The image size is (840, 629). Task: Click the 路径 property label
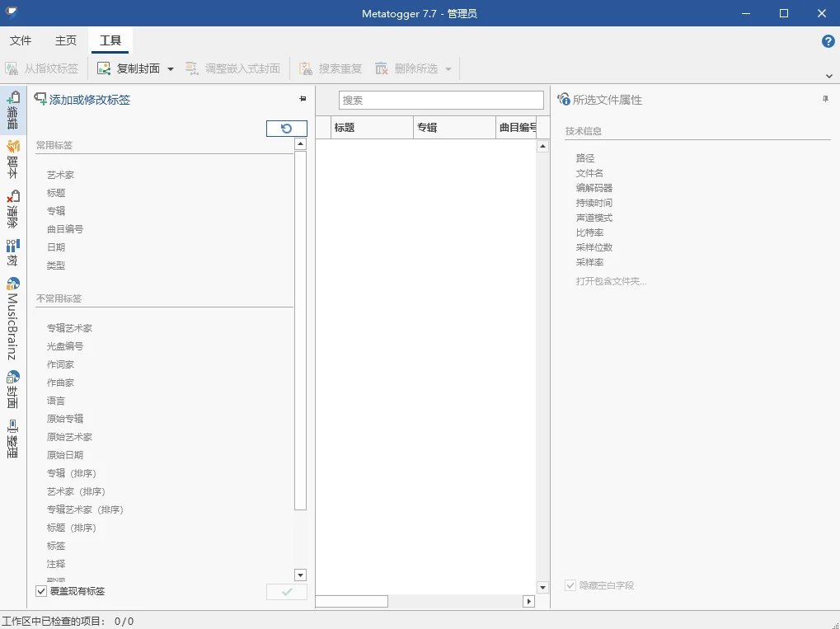pyautogui.click(x=585, y=158)
